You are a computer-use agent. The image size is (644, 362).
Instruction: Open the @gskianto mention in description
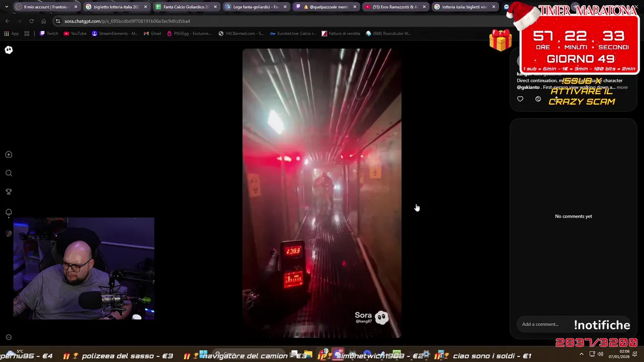point(528,87)
